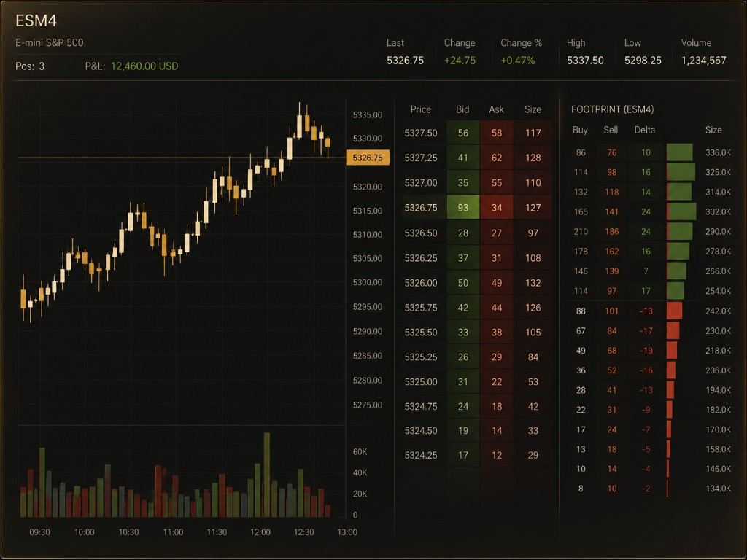The width and height of the screenshot is (747, 560).
Task: Click the FOOTPRINT (ESM4) panel title
Action: tap(612, 109)
